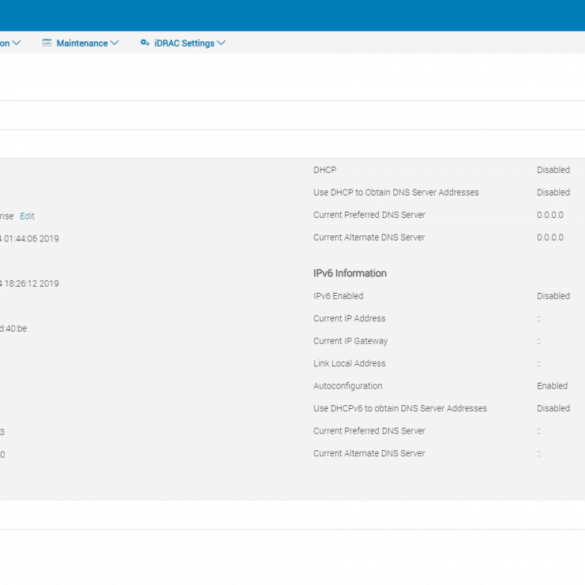585x585 pixels.
Task: Open the Maintenance menu
Action: click(82, 43)
